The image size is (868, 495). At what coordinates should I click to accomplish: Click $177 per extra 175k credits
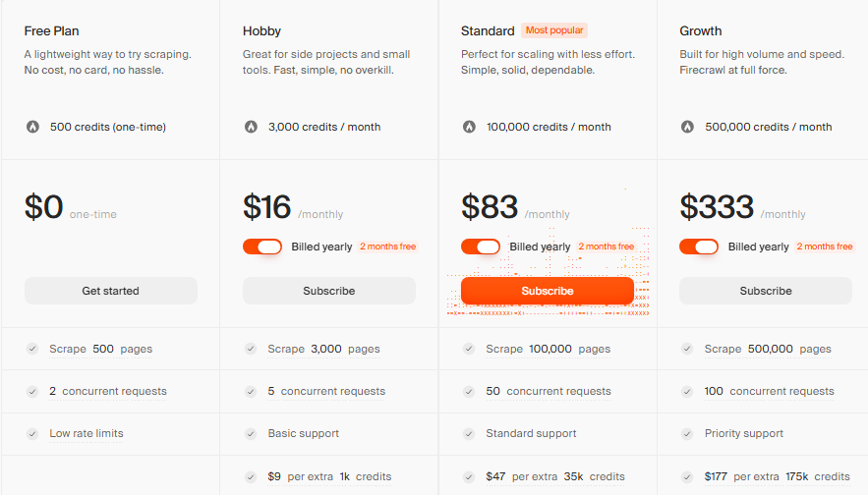[777, 476]
